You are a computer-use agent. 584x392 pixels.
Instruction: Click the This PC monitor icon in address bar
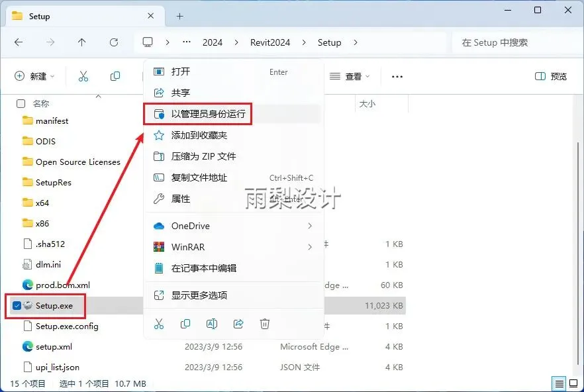148,42
